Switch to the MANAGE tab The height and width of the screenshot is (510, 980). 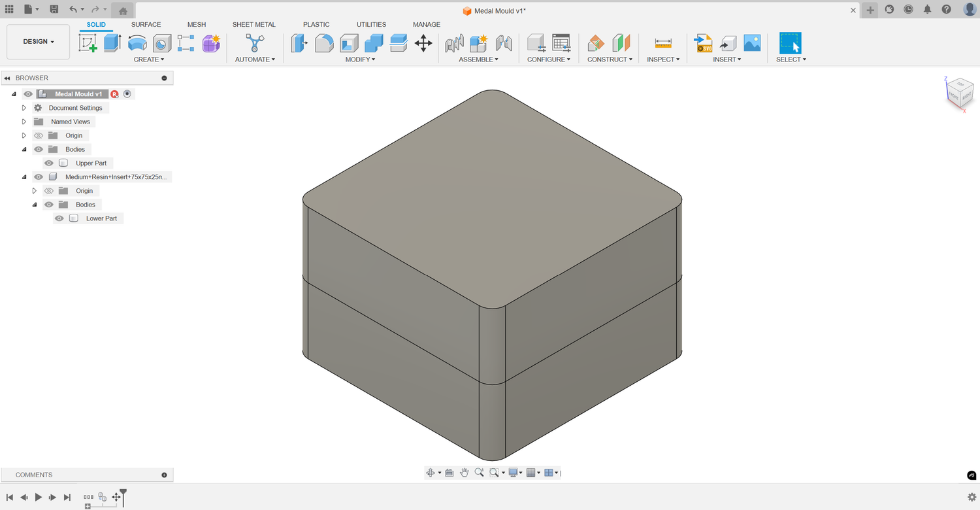[x=427, y=25]
